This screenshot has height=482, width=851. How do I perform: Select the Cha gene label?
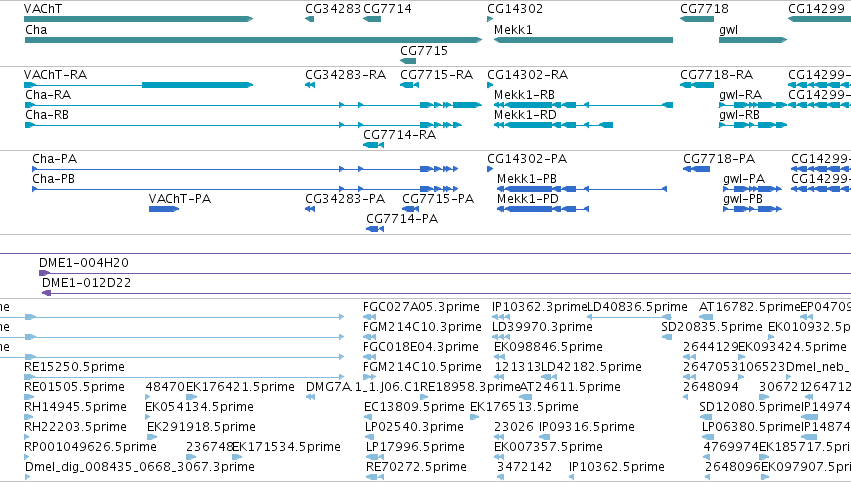36,30
